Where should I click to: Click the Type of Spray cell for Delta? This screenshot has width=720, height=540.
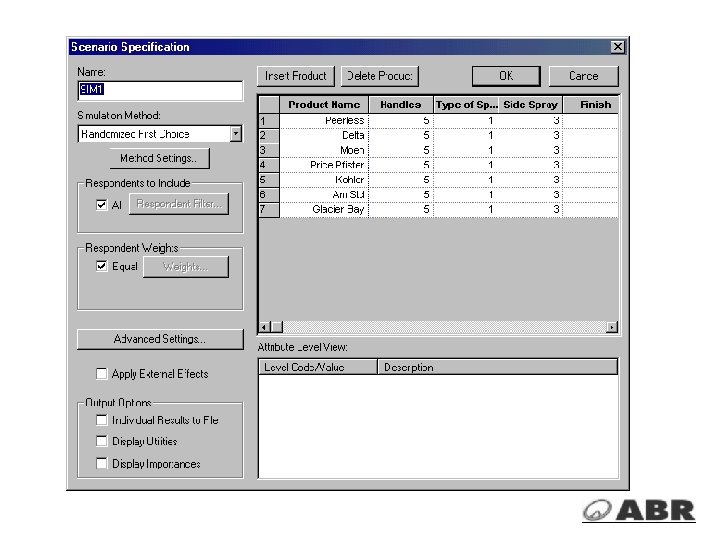click(x=466, y=136)
